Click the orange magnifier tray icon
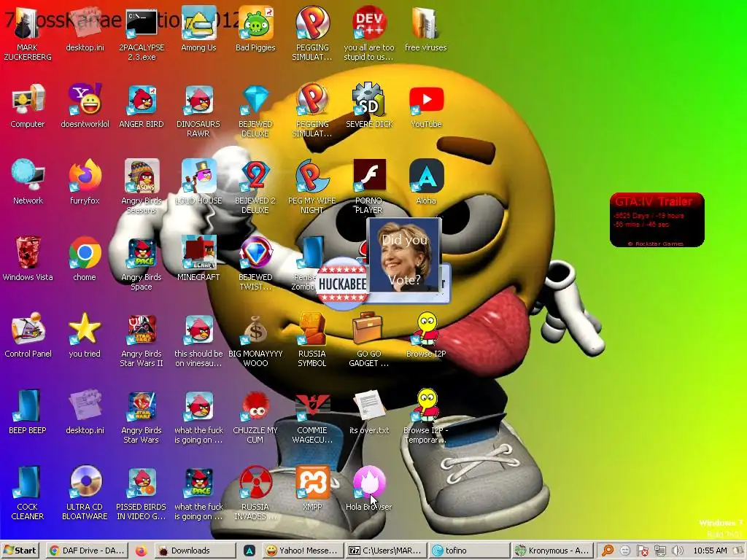Image resolution: width=747 pixels, height=560 pixels. 608,551
